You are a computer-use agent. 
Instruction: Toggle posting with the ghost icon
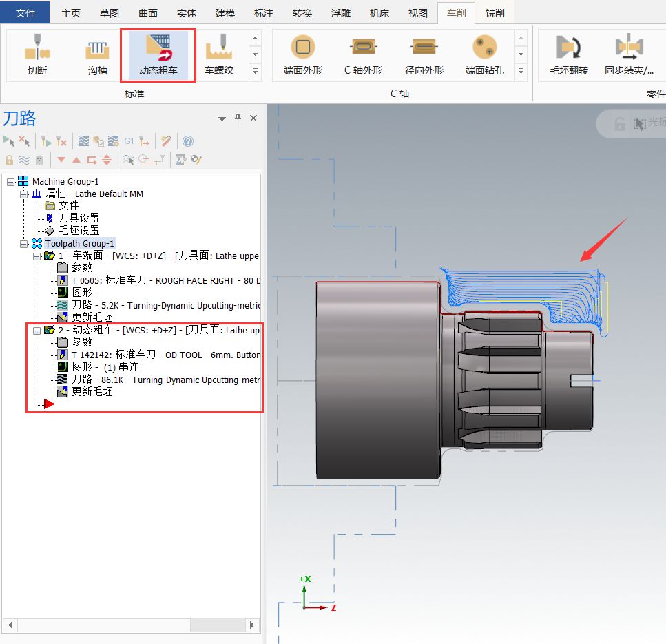pyautogui.click(x=39, y=160)
